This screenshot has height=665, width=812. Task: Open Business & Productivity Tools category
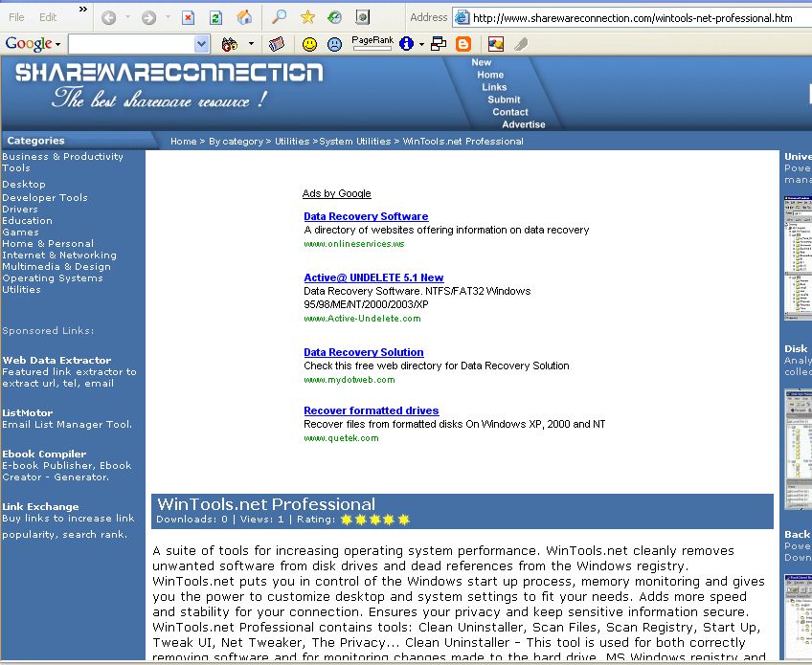click(62, 162)
